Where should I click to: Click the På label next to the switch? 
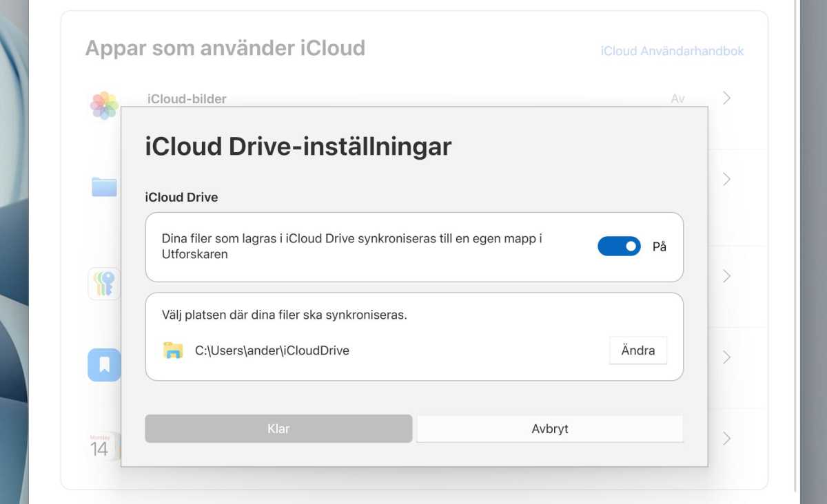click(x=658, y=246)
